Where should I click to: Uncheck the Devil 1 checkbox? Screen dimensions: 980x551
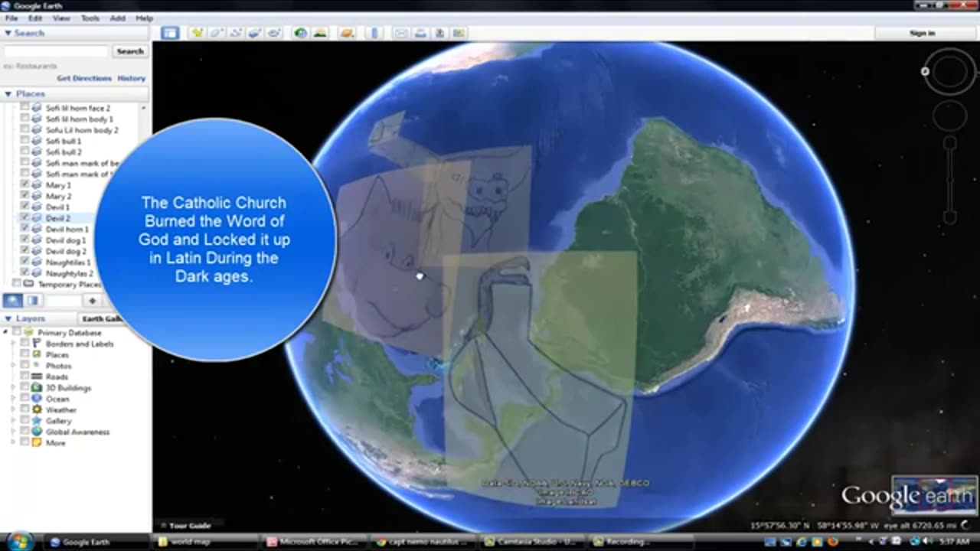[x=25, y=207]
